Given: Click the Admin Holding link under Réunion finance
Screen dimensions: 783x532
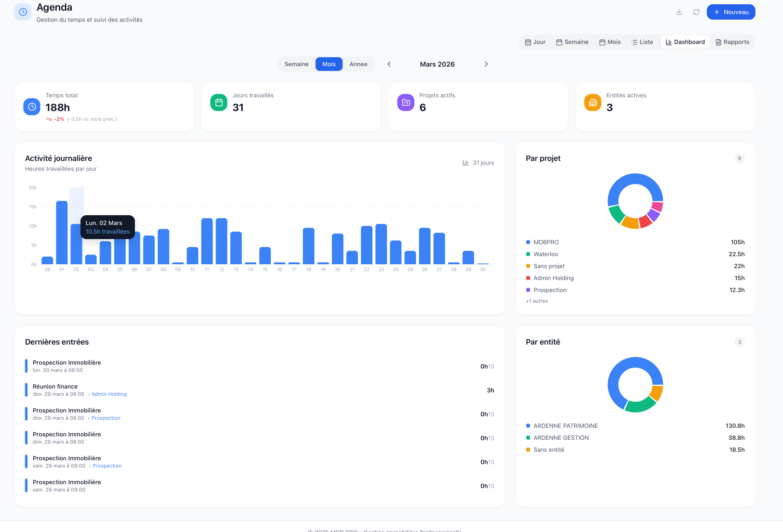Looking at the screenshot, I should [109, 394].
